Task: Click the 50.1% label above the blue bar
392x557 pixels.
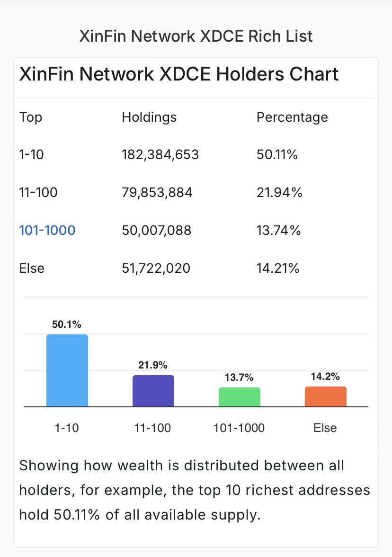Action: 67,324
